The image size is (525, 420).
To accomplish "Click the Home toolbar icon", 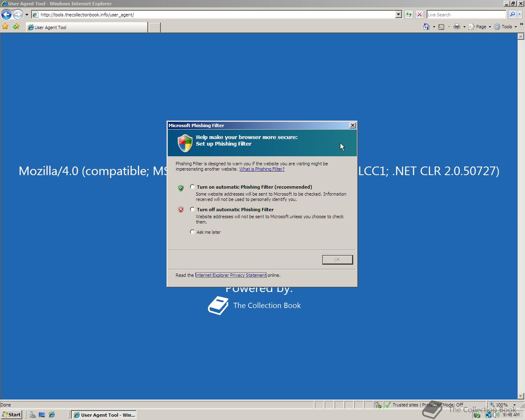I will coord(427,27).
